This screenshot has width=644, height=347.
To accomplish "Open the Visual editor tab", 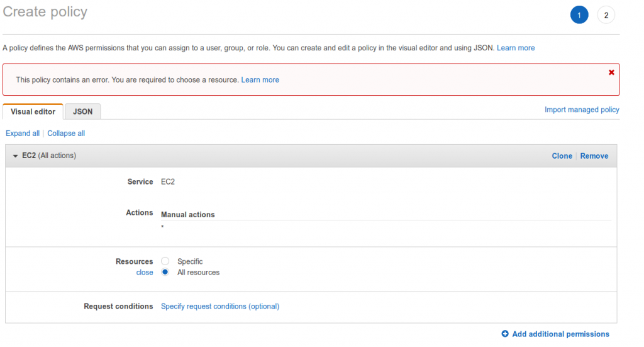I will 33,111.
